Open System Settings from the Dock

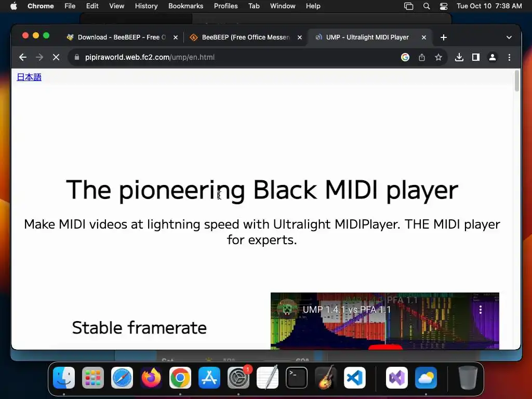238,378
